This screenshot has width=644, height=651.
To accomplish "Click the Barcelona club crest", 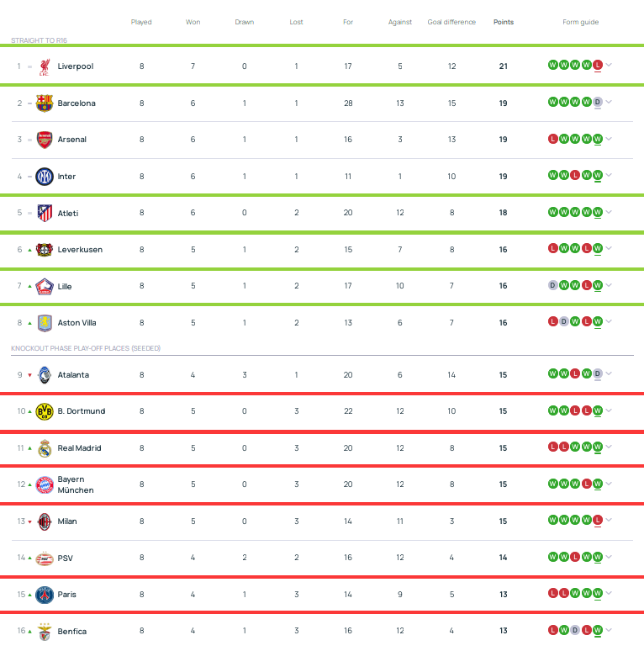I will 45,103.
